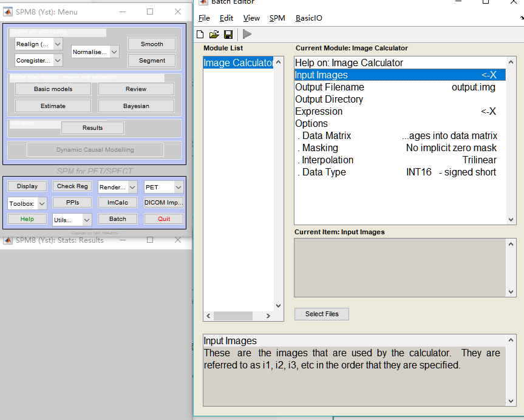Select the Output Filename row
The image size is (524, 420).
pos(400,87)
